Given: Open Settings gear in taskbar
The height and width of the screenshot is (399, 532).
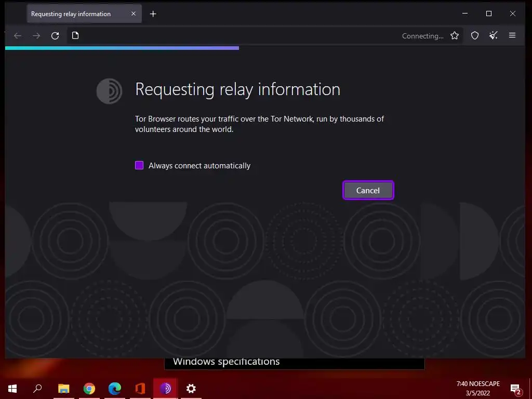Looking at the screenshot, I should pos(191,389).
